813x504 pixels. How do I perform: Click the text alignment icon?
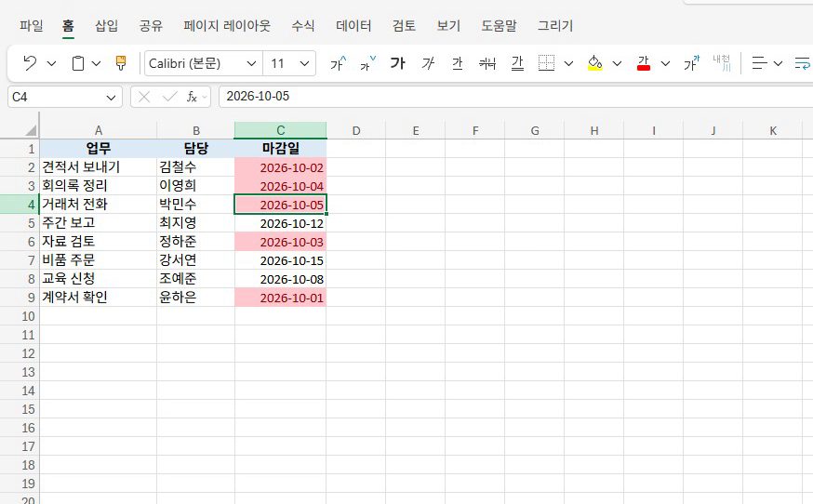click(x=759, y=63)
